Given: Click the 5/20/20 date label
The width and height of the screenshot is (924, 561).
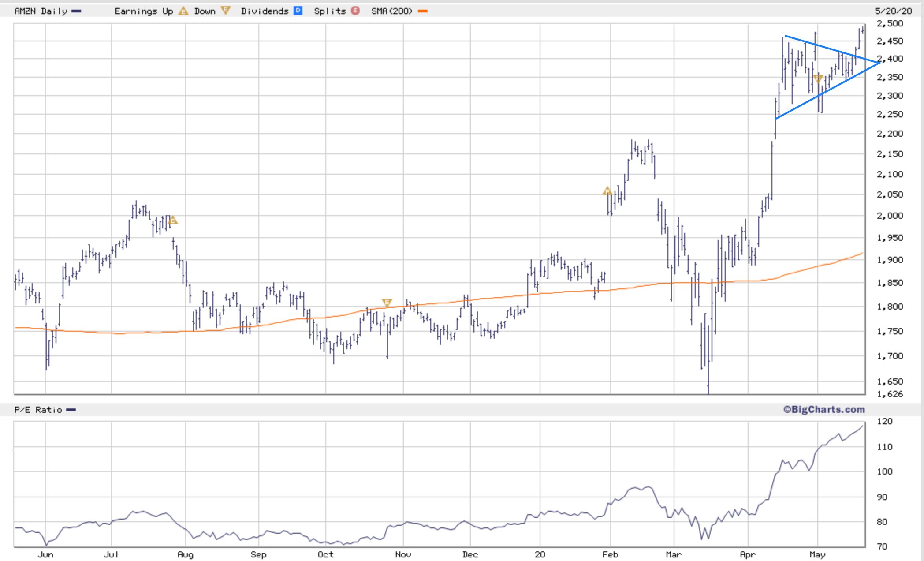Looking at the screenshot, I should click(x=893, y=11).
